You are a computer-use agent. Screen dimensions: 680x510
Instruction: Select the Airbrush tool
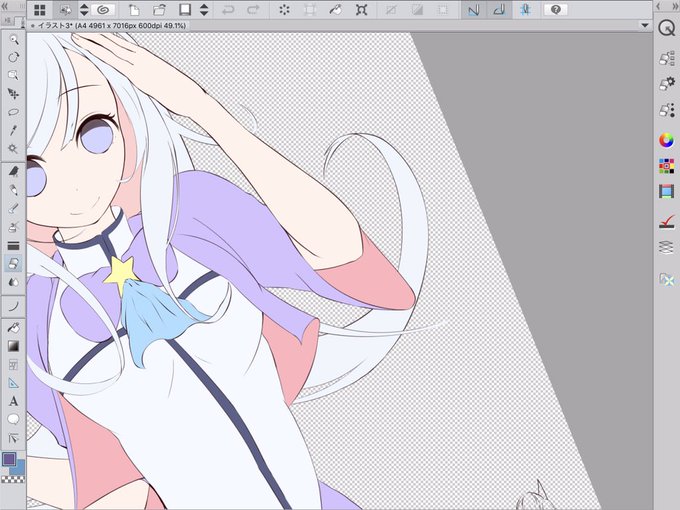(14, 227)
